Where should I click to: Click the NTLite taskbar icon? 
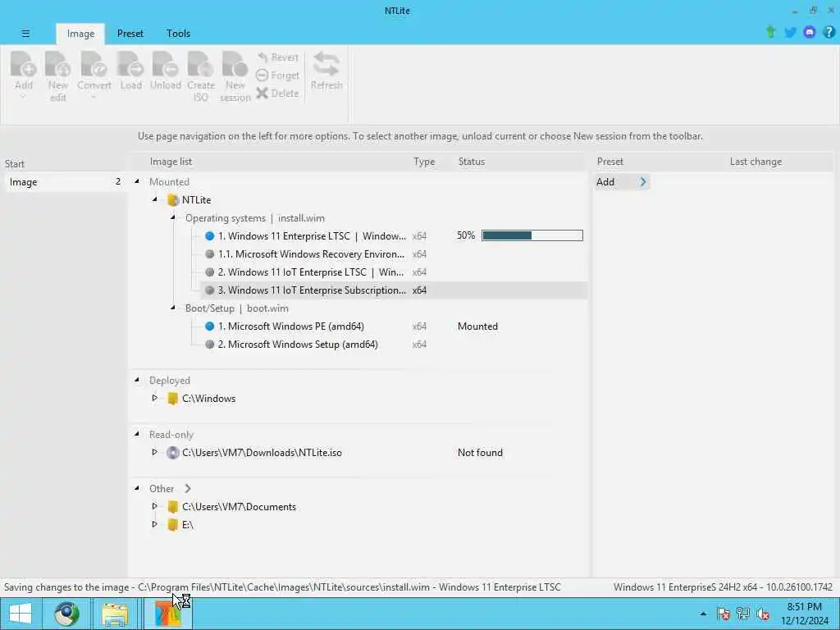(167, 614)
